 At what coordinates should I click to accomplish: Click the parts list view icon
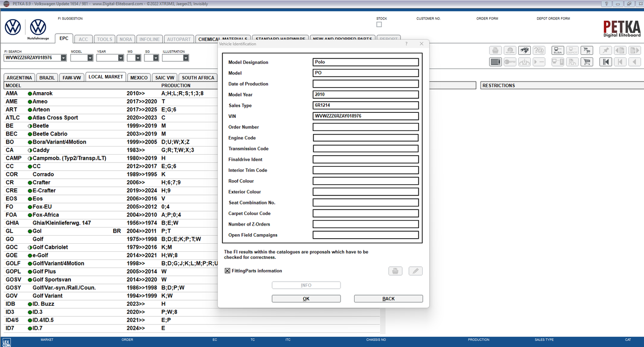click(x=495, y=62)
